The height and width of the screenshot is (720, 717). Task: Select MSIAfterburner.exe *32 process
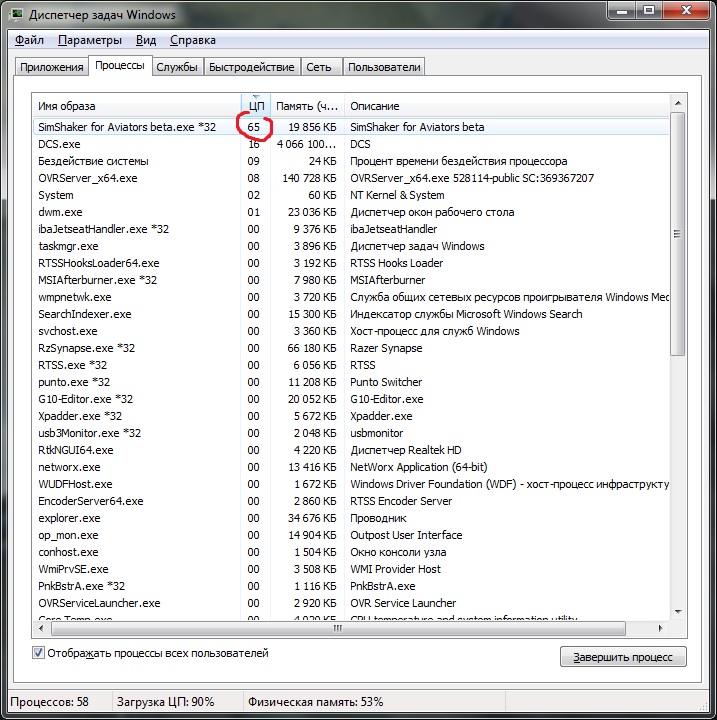[351, 280]
